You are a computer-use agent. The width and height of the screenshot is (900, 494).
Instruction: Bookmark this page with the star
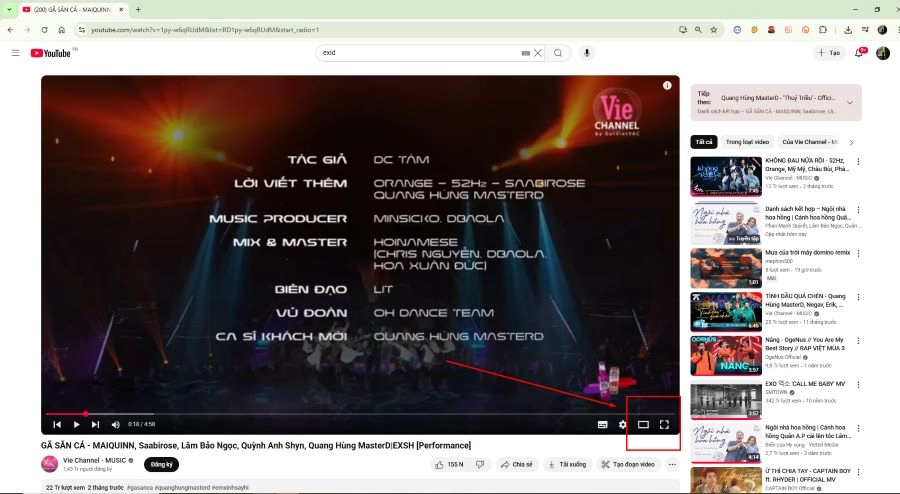pos(713,30)
